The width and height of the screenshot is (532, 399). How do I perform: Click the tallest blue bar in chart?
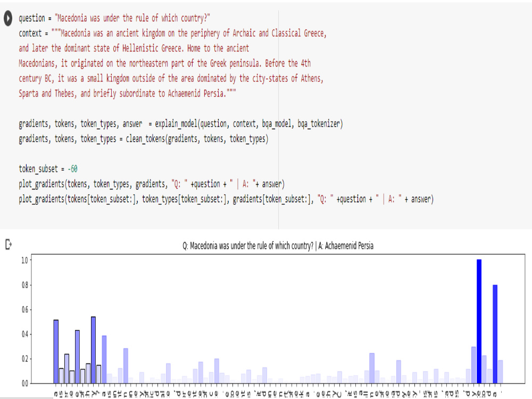coord(479,321)
